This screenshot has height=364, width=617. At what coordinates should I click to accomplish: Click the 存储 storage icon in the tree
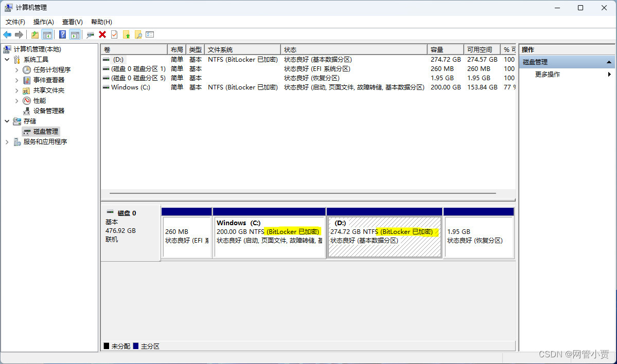(17, 121)
